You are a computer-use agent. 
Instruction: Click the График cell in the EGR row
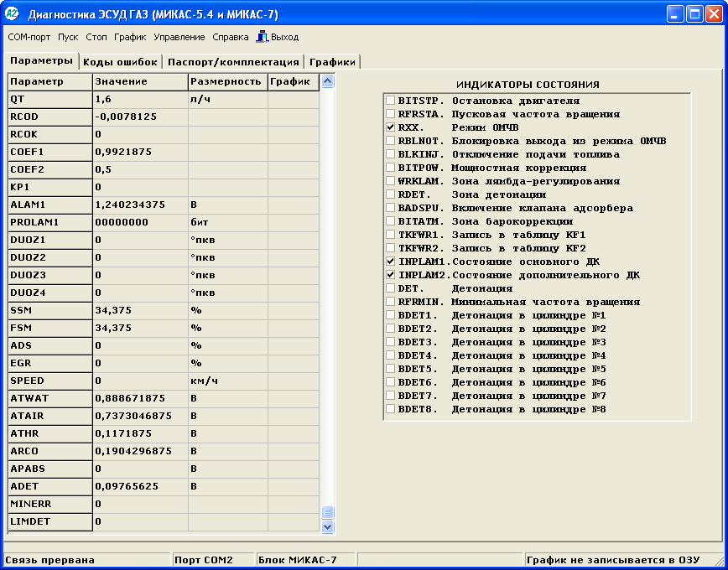coord(294,363)
